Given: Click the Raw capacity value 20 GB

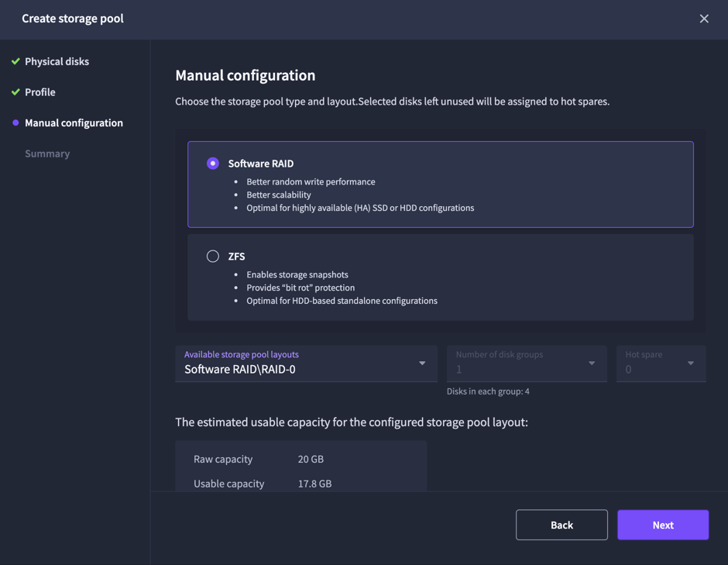Looking at the screenshot, I should [311, 459].
